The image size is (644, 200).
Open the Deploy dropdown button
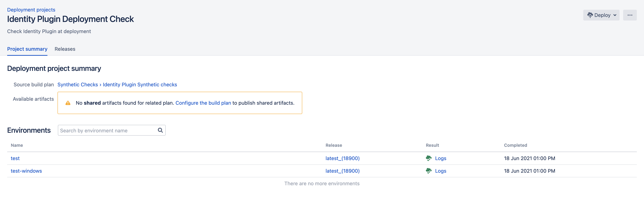click(601, 15)
